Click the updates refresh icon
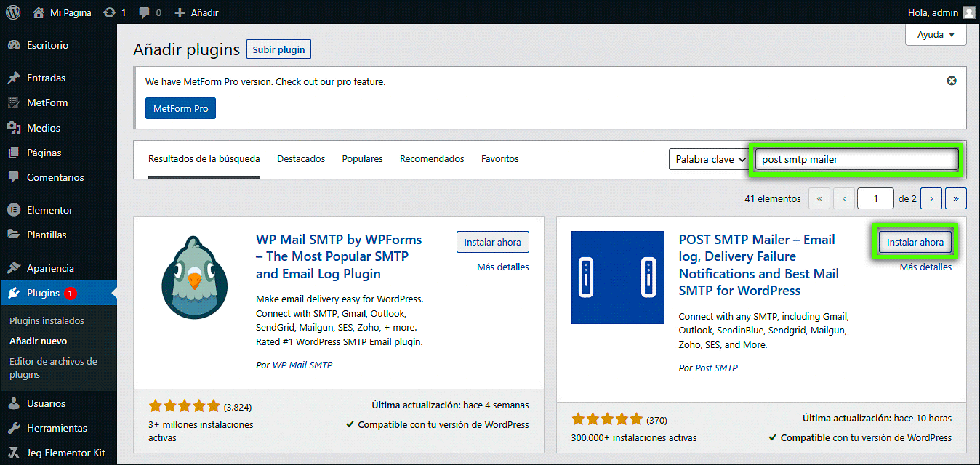This screenshot has height=465, width=980. click(x=111, y=12)
